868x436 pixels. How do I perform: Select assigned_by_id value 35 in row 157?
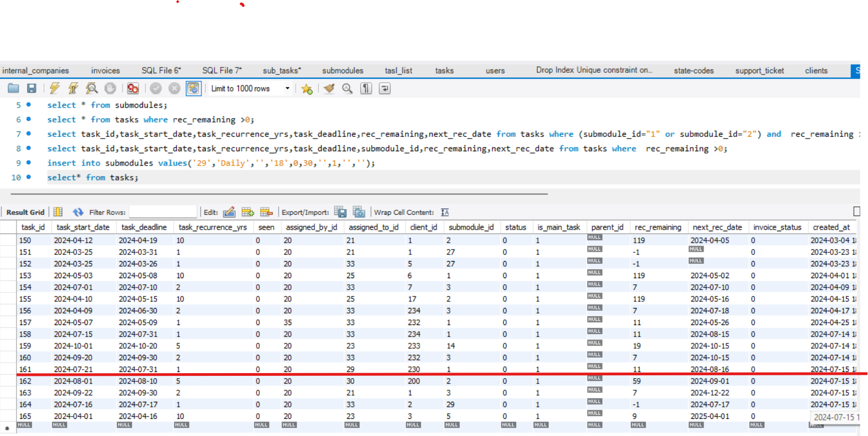point(311,322)
